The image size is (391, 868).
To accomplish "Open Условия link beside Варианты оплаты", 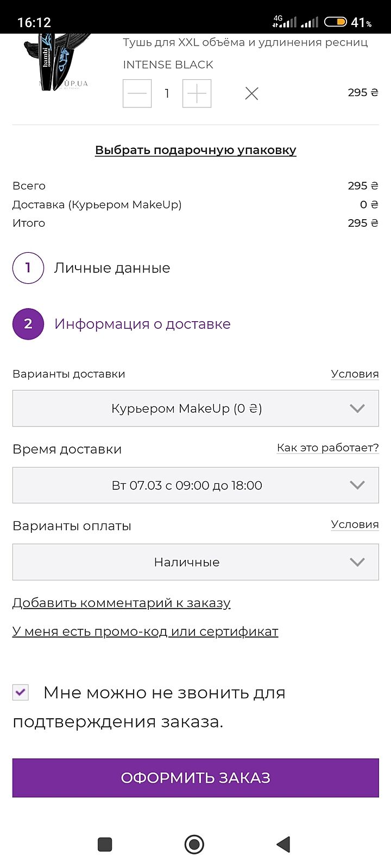I will (x=355, y=524).
